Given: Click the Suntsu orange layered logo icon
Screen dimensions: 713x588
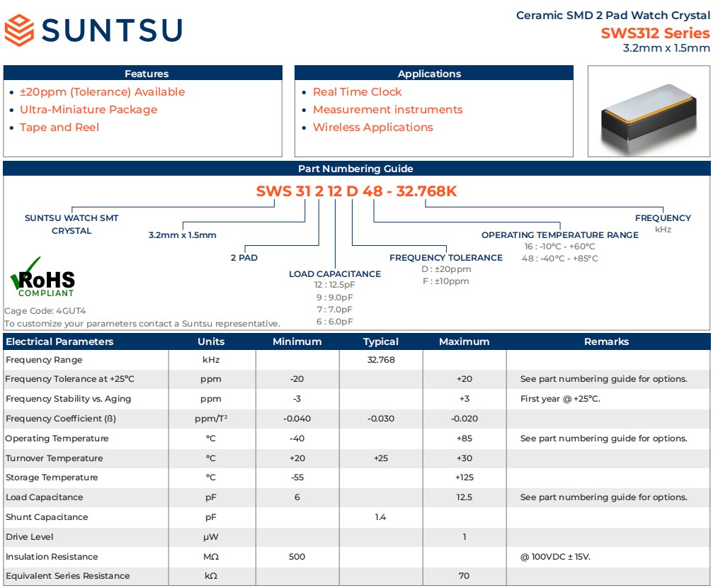Looking at the screenshot, I should pyautogui.click(x=21, y=30).
